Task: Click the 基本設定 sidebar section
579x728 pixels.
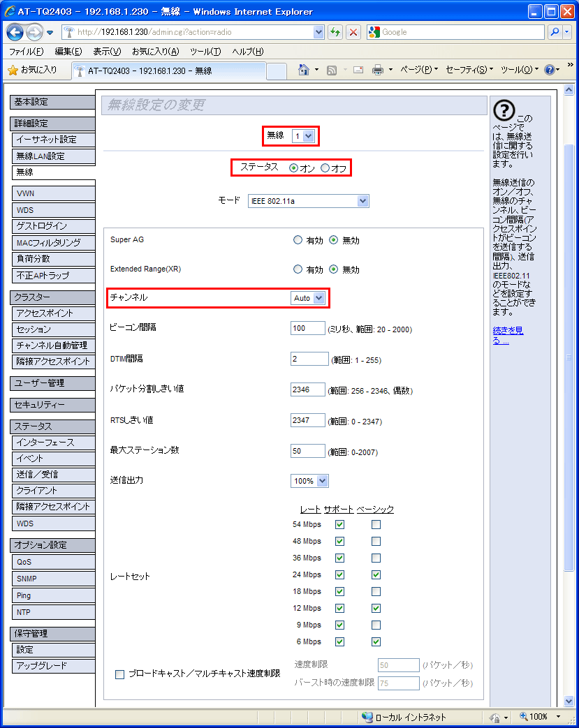Action: tap(52, 102)
